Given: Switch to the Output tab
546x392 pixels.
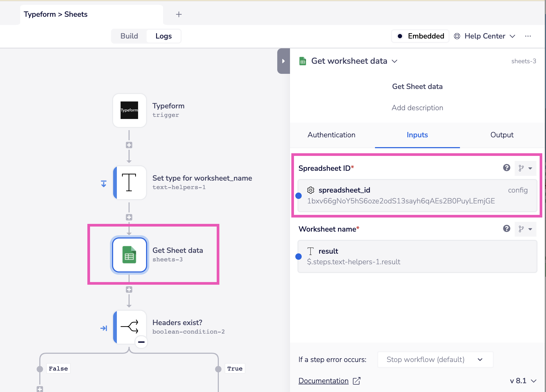Looking at the screenshot, I should (502, 135).
